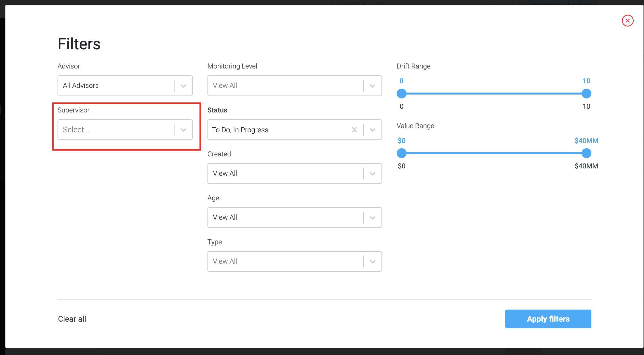
Task: Click the Advisor label
Action: (x=69, y=66)
